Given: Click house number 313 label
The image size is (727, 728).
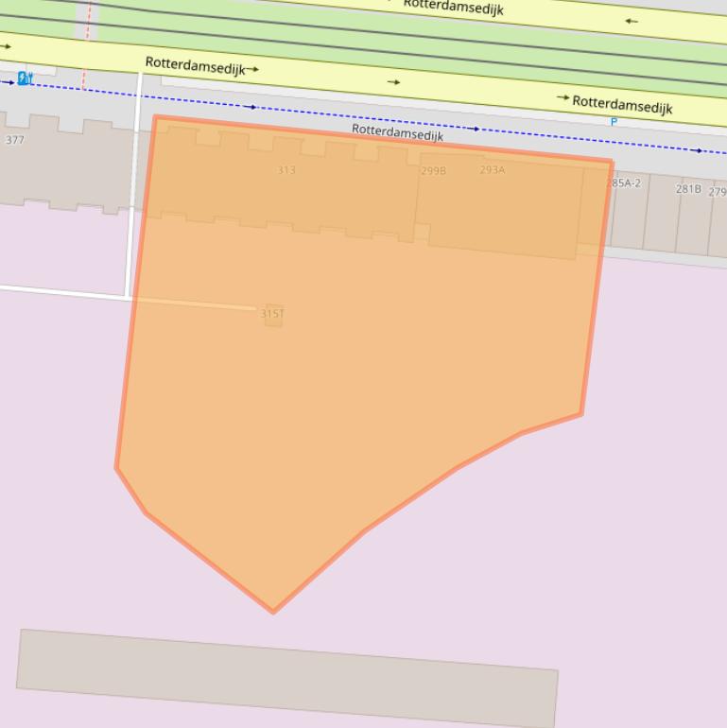Looking at the screenshot, I should tap(286, 170).
